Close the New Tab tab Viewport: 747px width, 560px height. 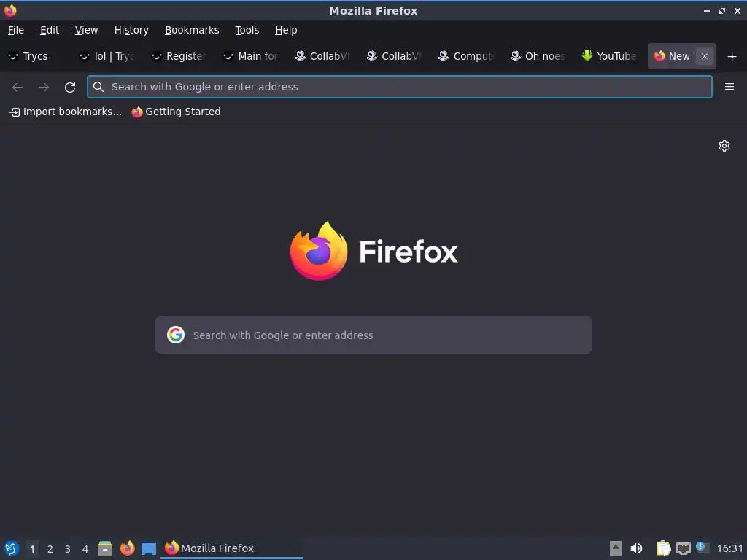[705, 56]
